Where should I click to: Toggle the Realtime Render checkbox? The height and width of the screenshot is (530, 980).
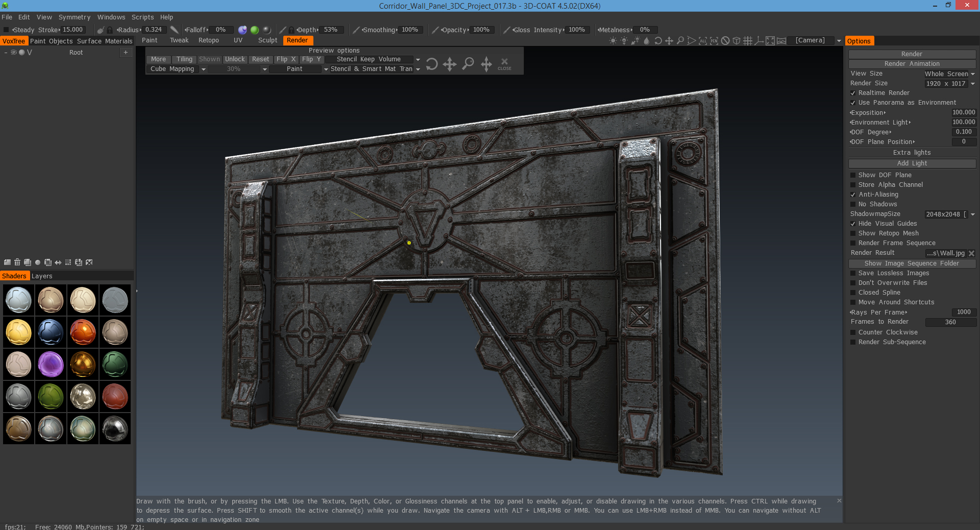[x=853, y=93]
